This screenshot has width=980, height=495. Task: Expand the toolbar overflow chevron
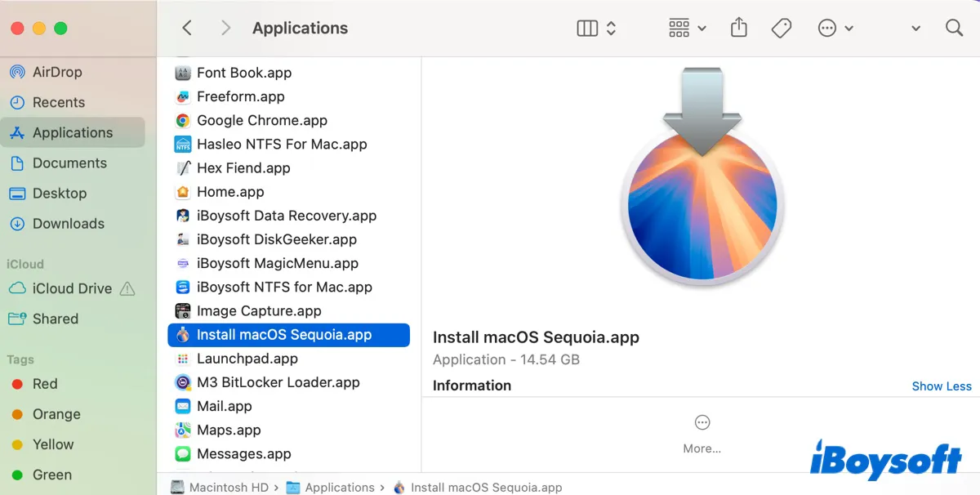tap(915, 29)
